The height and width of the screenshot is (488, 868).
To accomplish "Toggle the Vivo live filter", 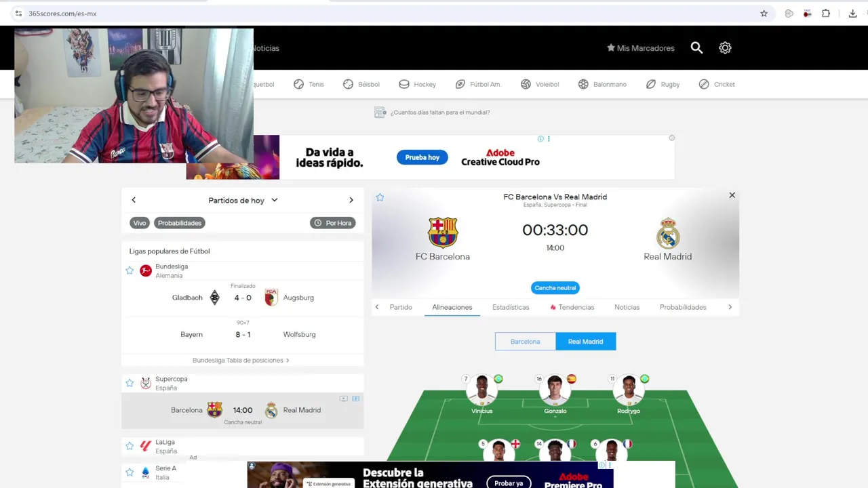I will coord(140,223).
